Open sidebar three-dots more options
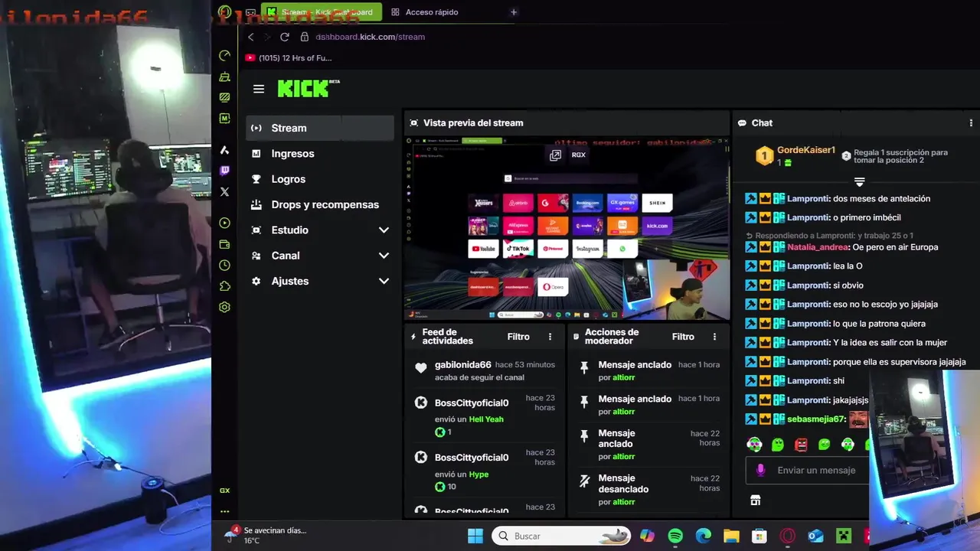Image resolution: width=980 pixels, height=551 pixels. tap(224, 511)
